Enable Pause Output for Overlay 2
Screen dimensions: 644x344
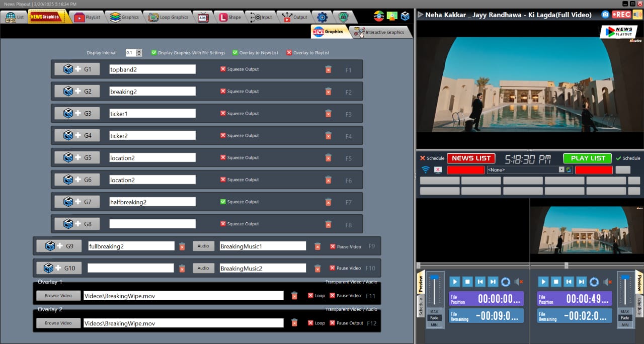click(332, 323)
